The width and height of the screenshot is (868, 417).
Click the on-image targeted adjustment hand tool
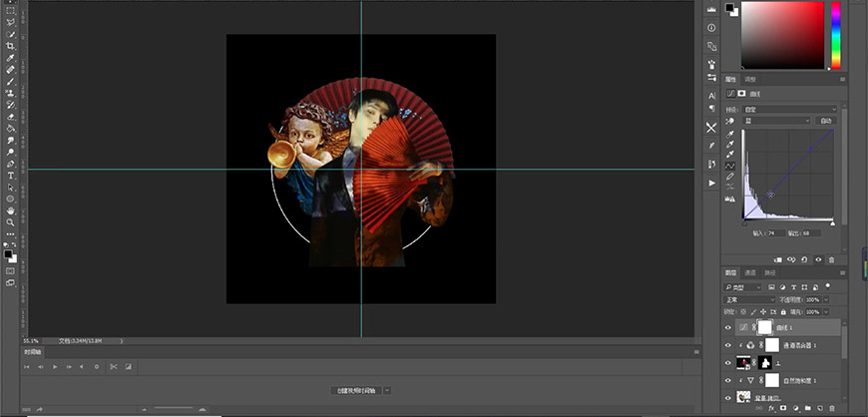[x=730, y=121]
